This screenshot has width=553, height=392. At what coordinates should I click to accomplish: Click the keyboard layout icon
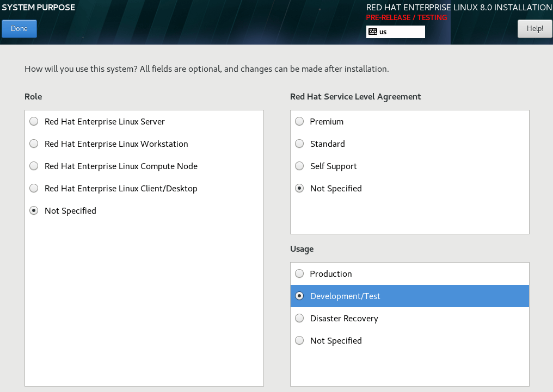373,32
